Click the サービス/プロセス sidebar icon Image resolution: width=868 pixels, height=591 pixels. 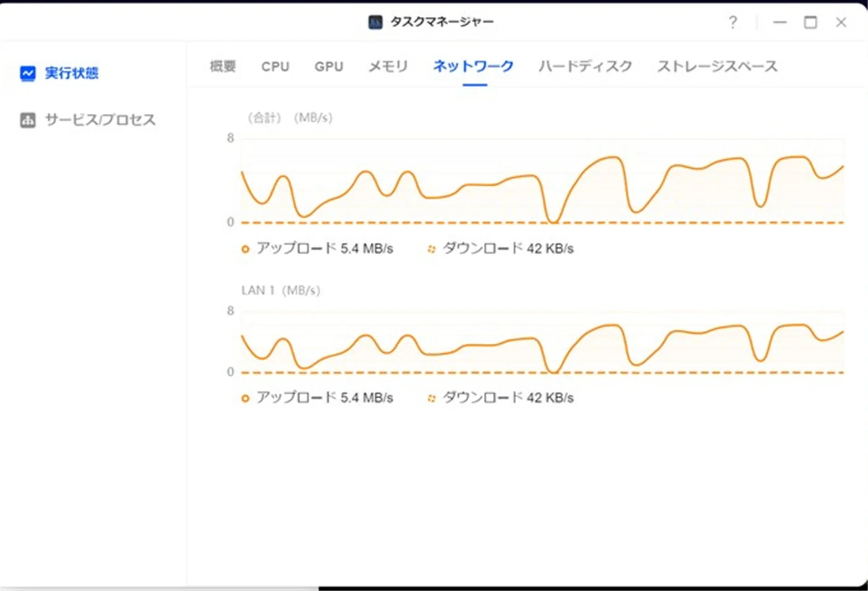pos(28,120)
